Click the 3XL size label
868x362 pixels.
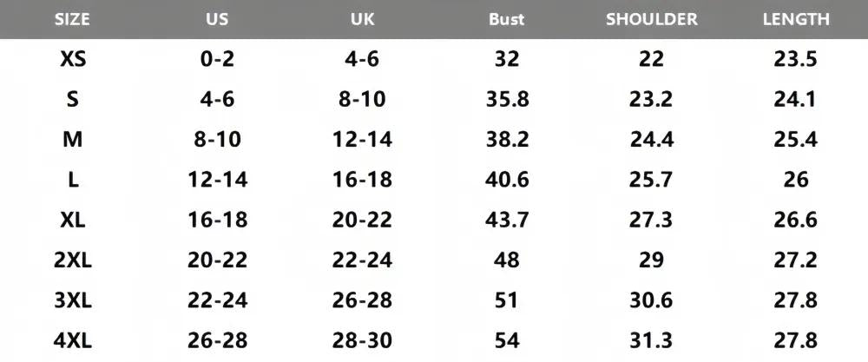coord(73,300)
